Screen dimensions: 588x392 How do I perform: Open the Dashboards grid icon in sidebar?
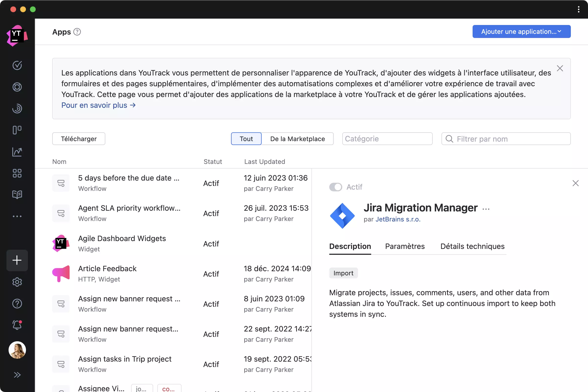pyautogui.click(x=17, y=173)
